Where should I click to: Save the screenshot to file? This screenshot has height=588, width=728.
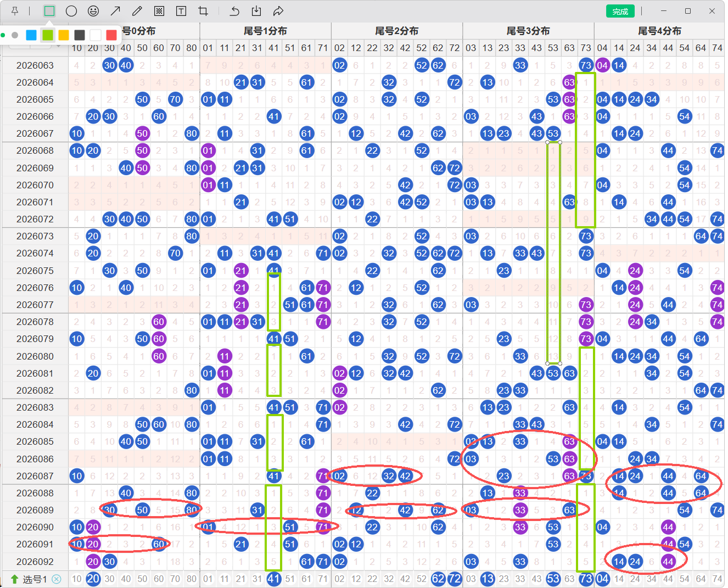tap(256, 11)
